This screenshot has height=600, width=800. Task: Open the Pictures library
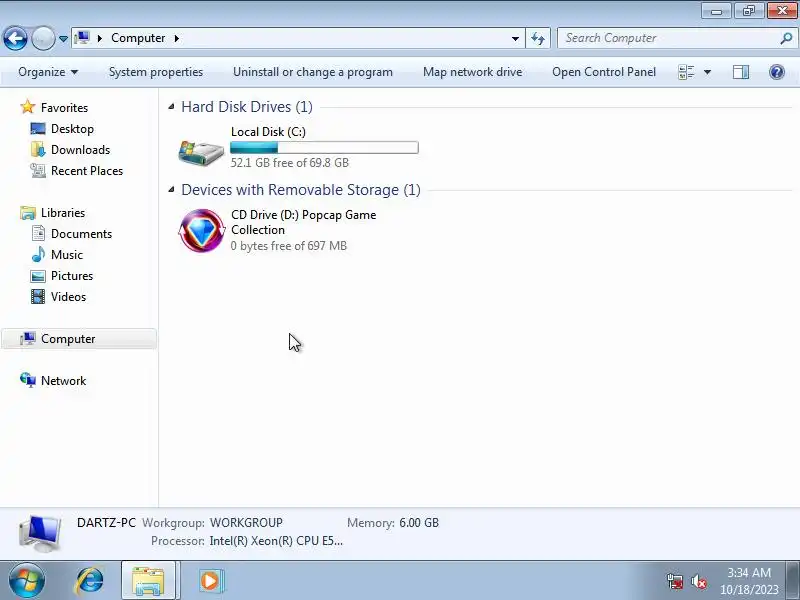pos(72,276)
